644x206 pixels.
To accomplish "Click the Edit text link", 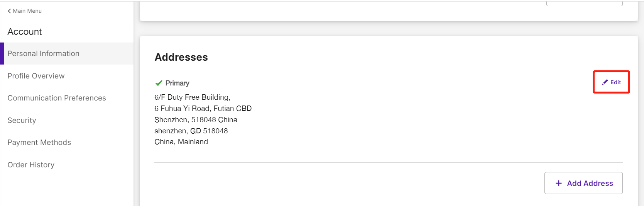I will point(616,82).
